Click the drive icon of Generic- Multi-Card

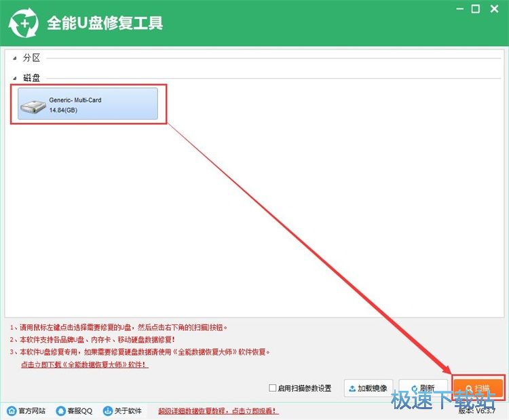[33, 107]
